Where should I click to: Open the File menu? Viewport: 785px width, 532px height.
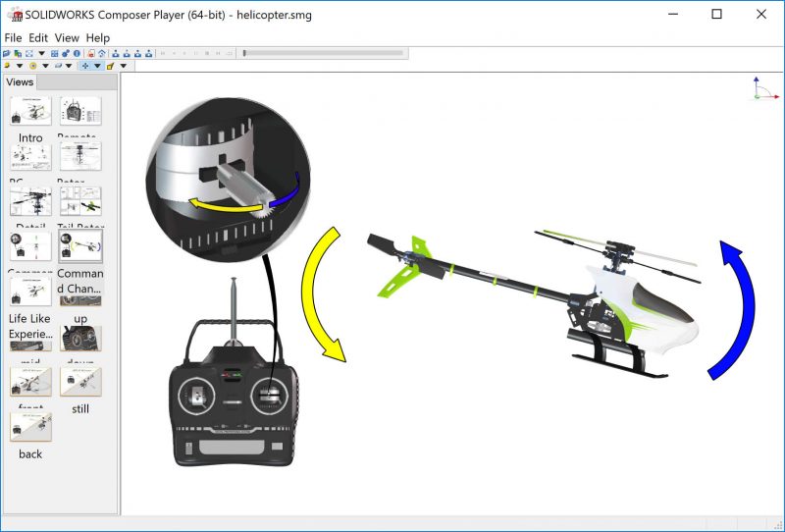13,38
